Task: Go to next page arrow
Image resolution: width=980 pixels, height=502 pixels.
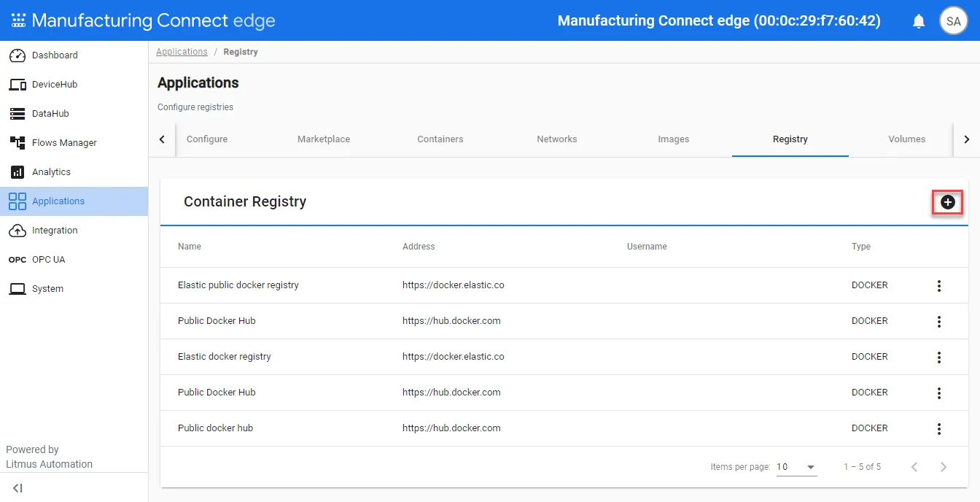Action: (x=944, y=467)
